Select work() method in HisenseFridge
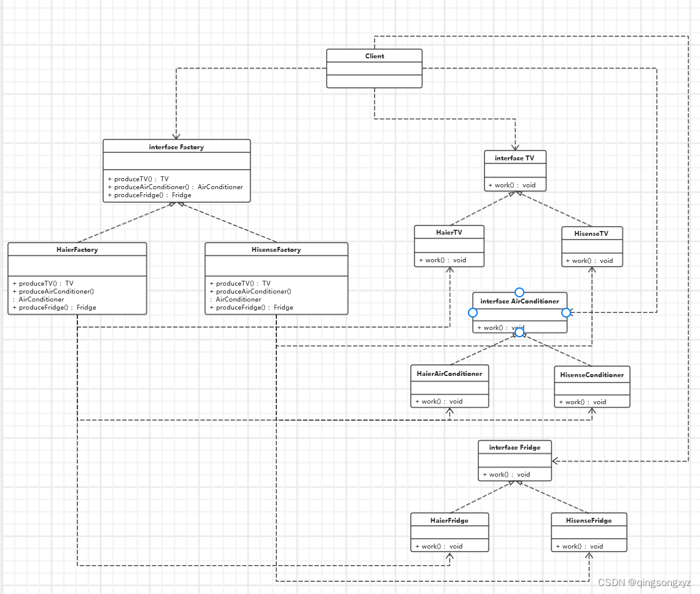The height and width of the screenshot is (594, 700). pos(579,546)
